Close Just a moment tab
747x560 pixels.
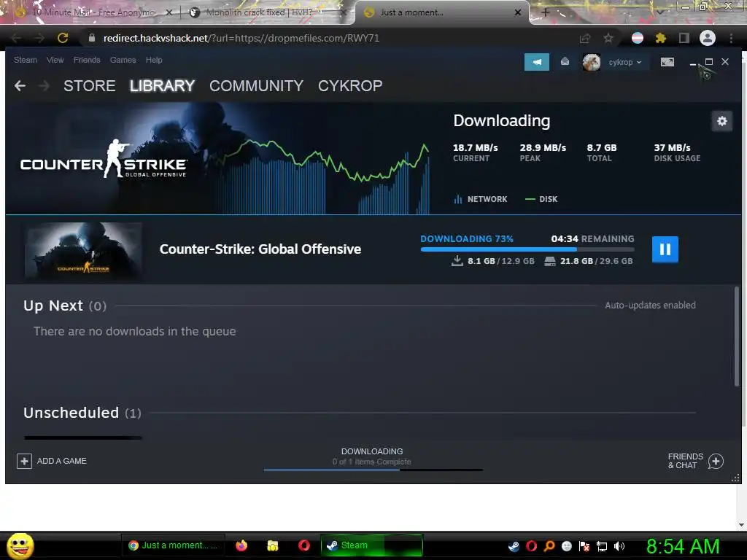[518, 12]
